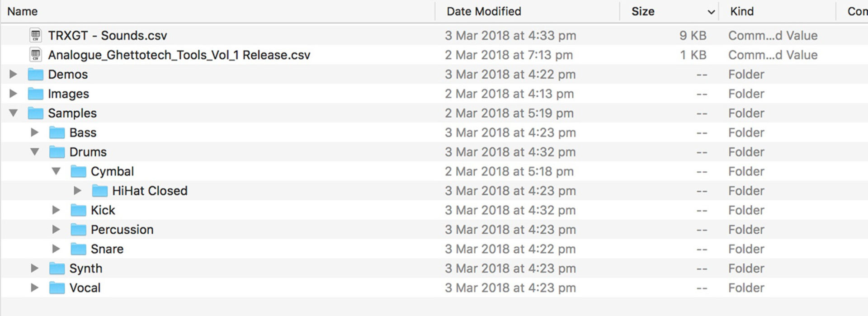Expand the Kick folder disclosure triangle

[56, 210]
